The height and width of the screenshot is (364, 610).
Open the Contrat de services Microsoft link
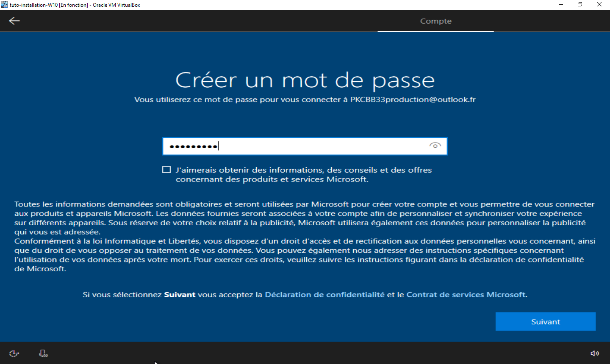point(466,295)
